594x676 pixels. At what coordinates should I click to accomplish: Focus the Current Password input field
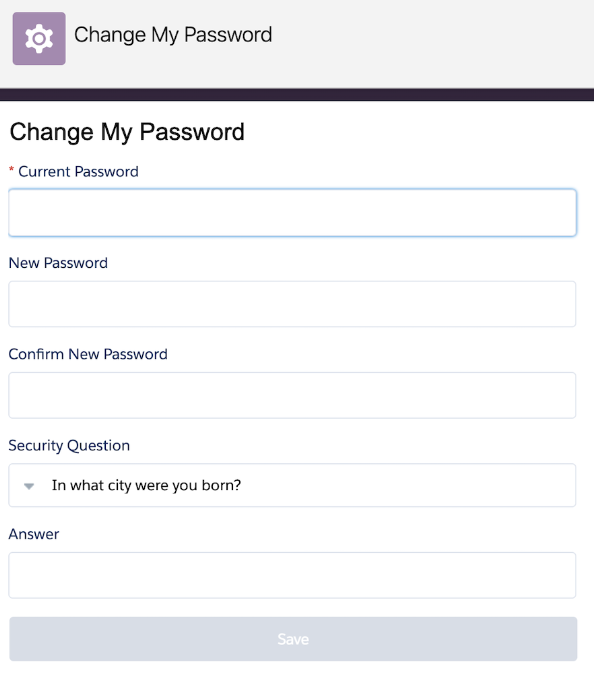coord(292,213)
